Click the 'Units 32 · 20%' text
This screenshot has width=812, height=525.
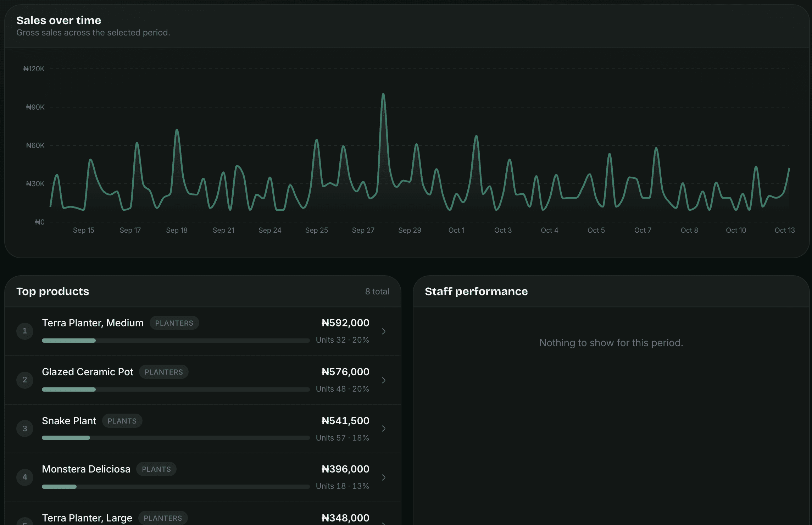point(343,340)
